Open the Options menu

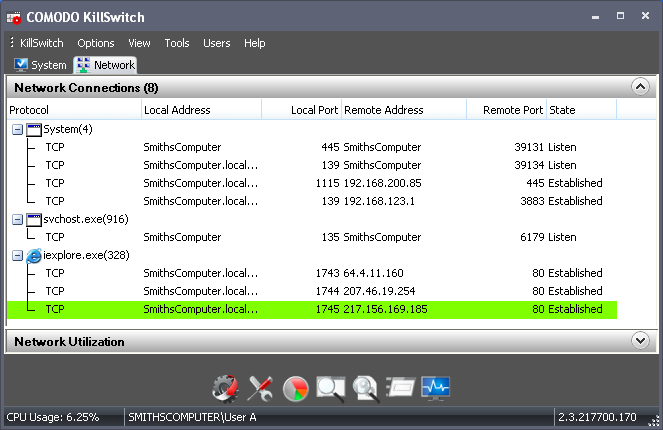96,43
